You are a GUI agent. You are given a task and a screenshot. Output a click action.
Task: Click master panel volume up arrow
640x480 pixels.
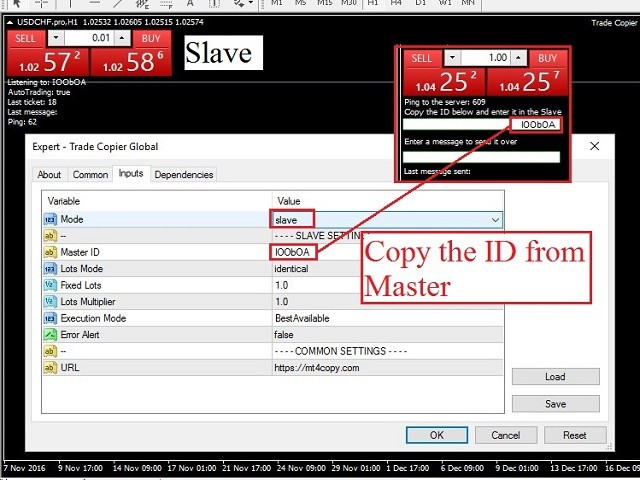click(518, 58)
